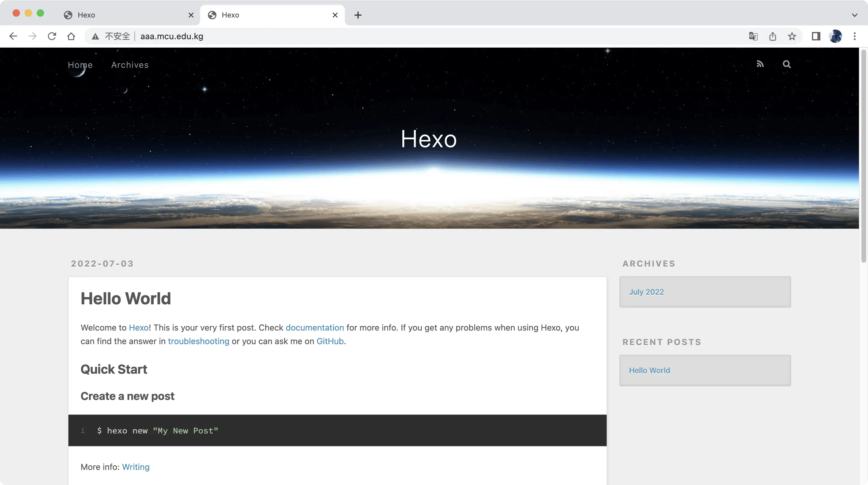Go to the Home nav item
Screen dimensions: 868x485
(x=80, y=65)
